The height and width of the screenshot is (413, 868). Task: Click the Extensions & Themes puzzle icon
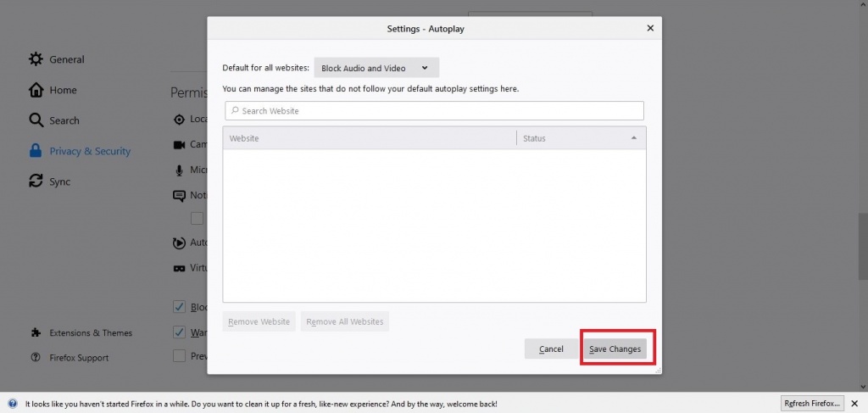coord(36,332)
